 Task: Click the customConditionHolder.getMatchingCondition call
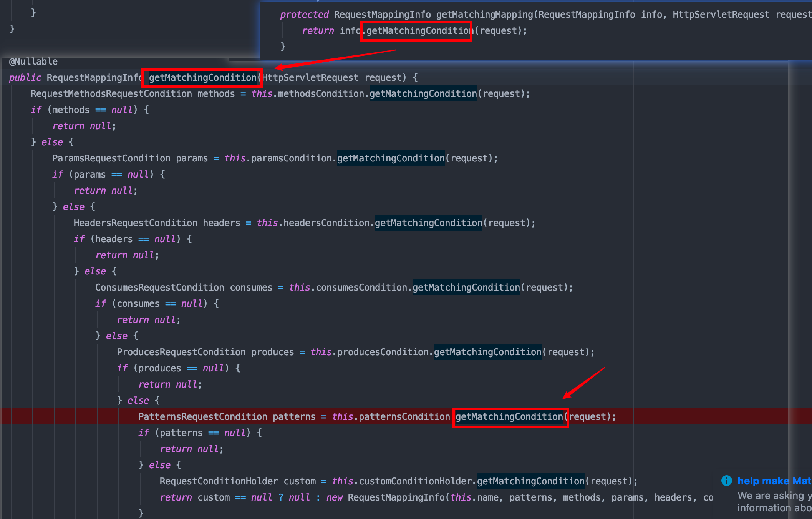pos(530,481)
